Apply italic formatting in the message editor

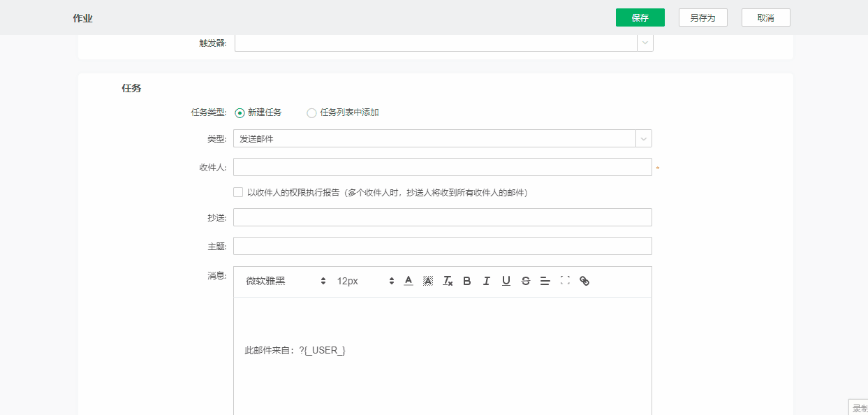[x=486, y=281]
